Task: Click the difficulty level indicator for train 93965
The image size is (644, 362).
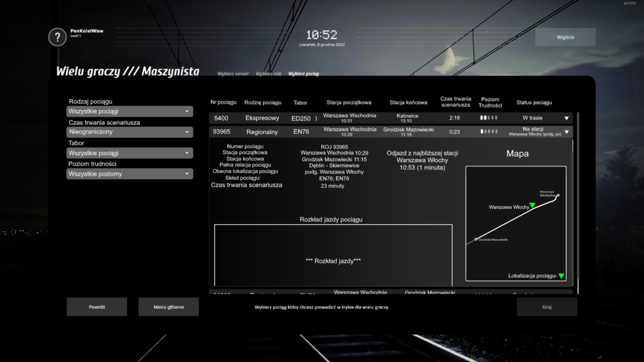Action: click(489, 131)
